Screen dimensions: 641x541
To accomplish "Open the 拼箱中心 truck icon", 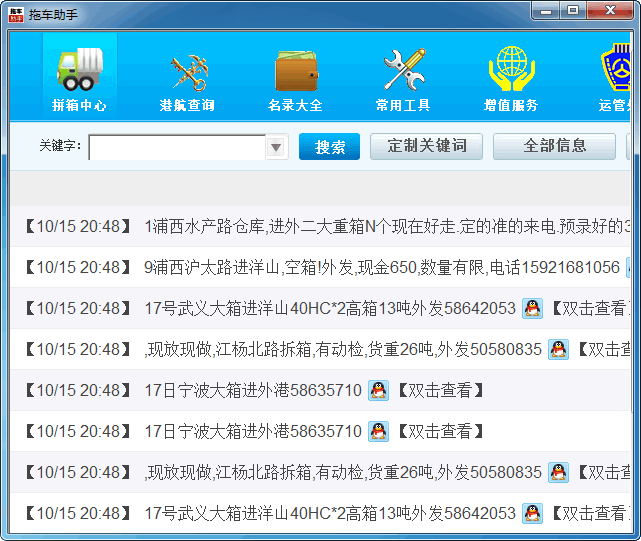I will click(79, 68).
